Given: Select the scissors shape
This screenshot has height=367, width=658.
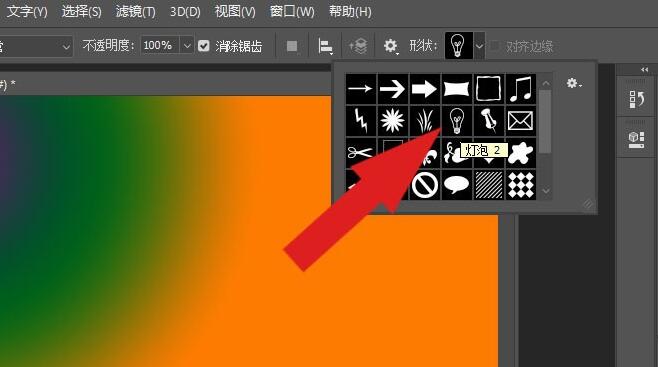Looking at the screenshot, I should 360,153.
